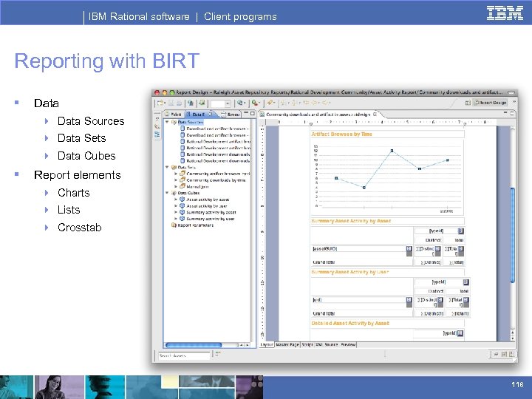Click the [uid] crosstab cell

click(358, 300)
